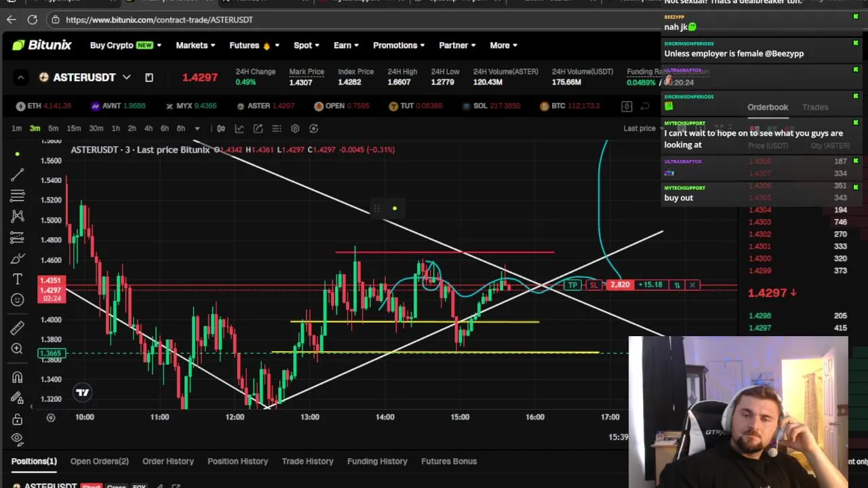Image resolution: width=868 pixels, height=488 pixels.
Task: Open the Markets dropdown menu
Action: [195, 45]
